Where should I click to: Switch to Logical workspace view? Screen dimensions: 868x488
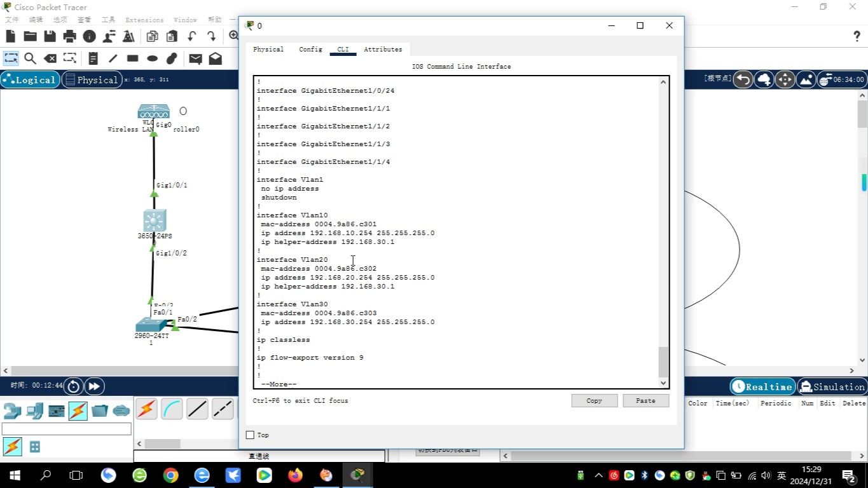click(x=31, y=79)
